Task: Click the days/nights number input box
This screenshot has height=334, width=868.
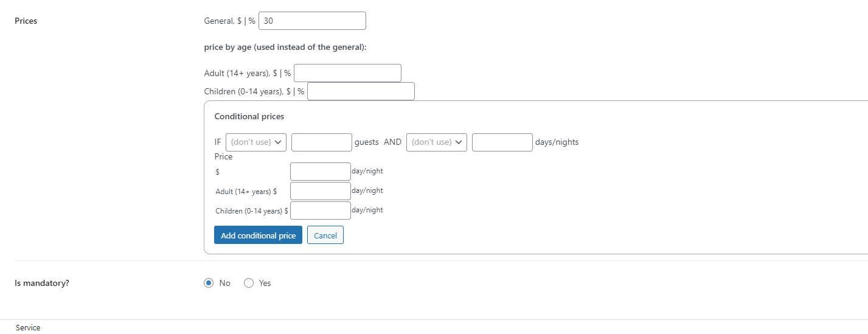Action: 502,142
